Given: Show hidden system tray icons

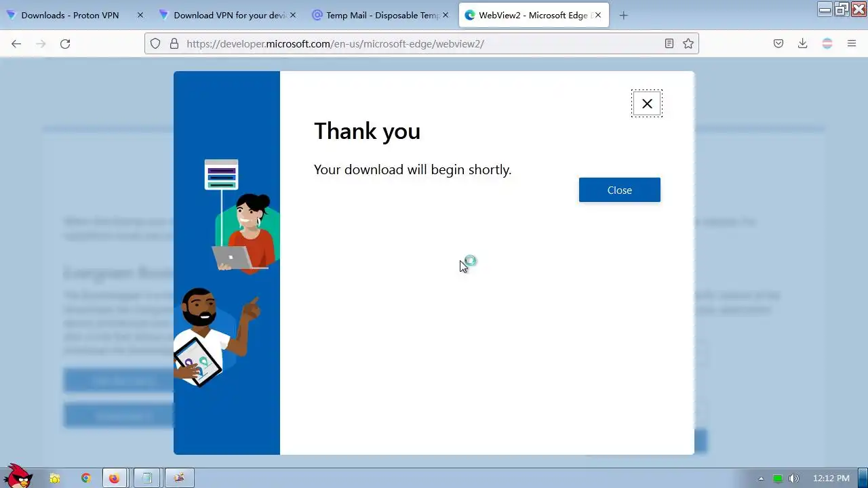Looking at the screenshot, I should (760, 479).
